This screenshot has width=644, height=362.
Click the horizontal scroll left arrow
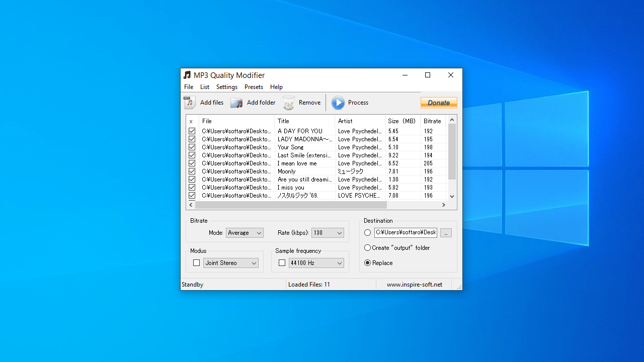[191, 205]
